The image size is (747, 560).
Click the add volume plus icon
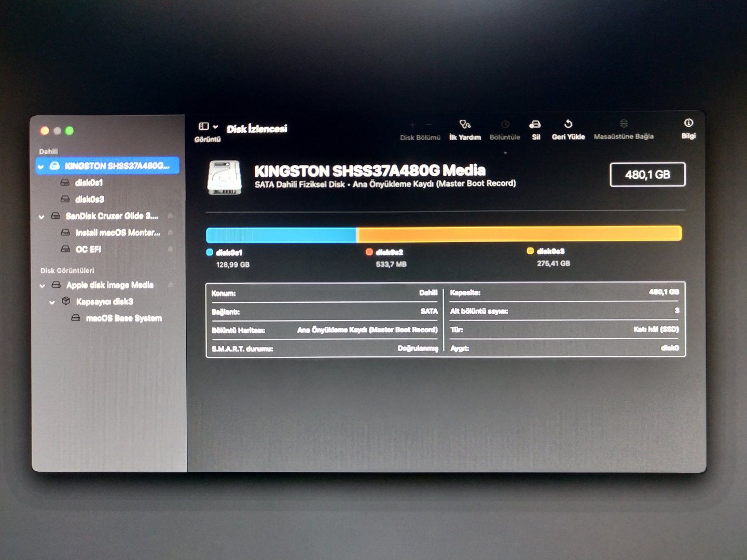pyautogui.click(x=413, y=124)
